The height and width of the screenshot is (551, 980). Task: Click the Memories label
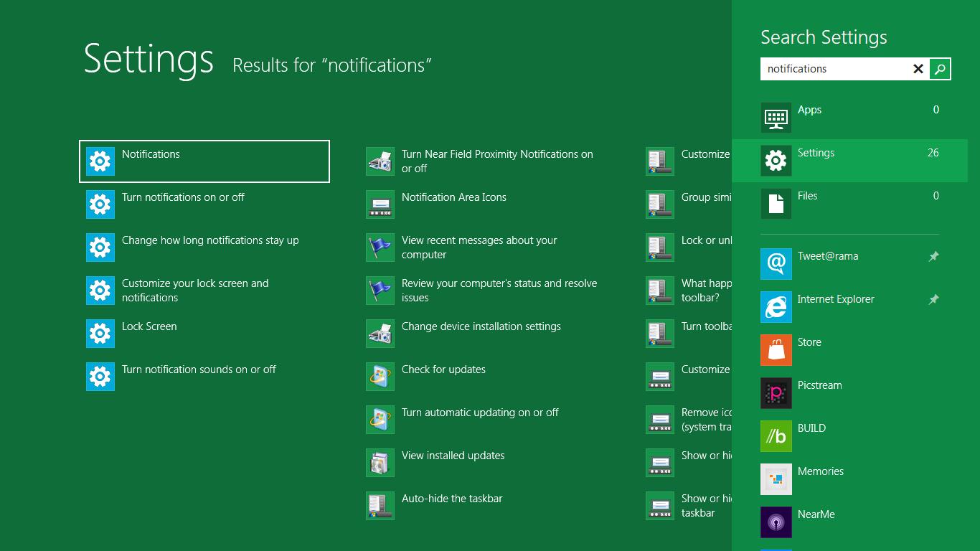(x=821, y=471)
